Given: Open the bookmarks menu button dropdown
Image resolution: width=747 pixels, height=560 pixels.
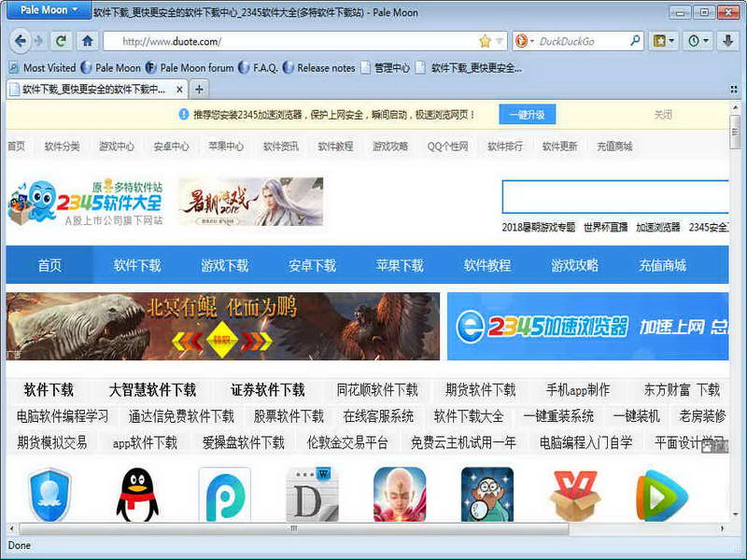Looking at the screenshot, I should click(665, 41).
